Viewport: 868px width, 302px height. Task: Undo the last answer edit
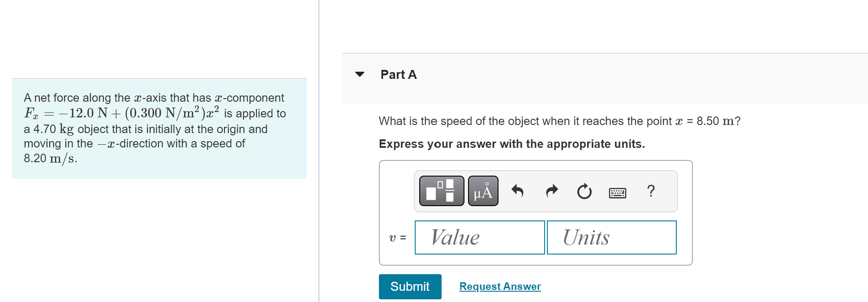pos(518,191)
